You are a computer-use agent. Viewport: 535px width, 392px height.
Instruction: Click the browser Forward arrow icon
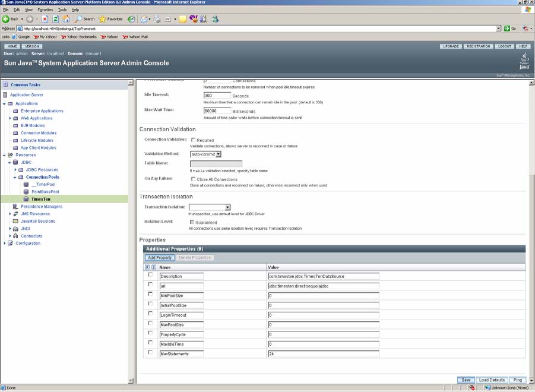(30, 19)
